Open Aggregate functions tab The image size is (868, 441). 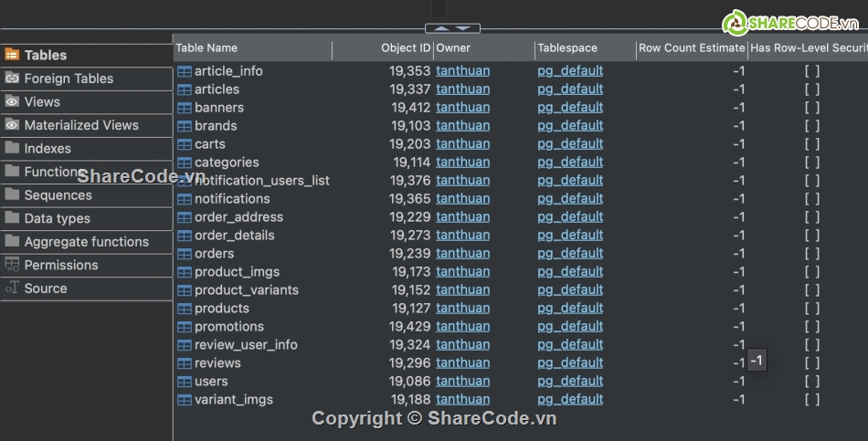click(87, 242)
